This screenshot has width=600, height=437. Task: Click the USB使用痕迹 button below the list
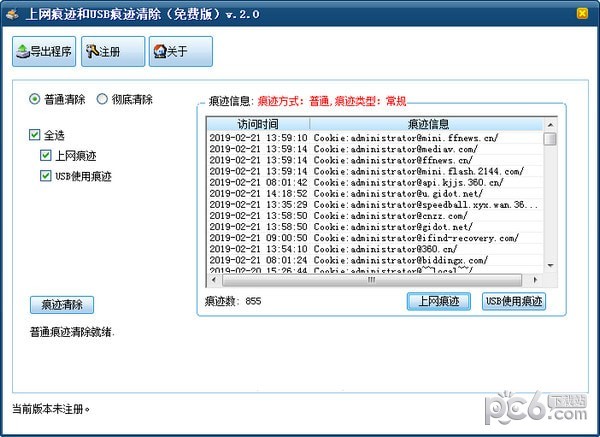click(514, 301)
